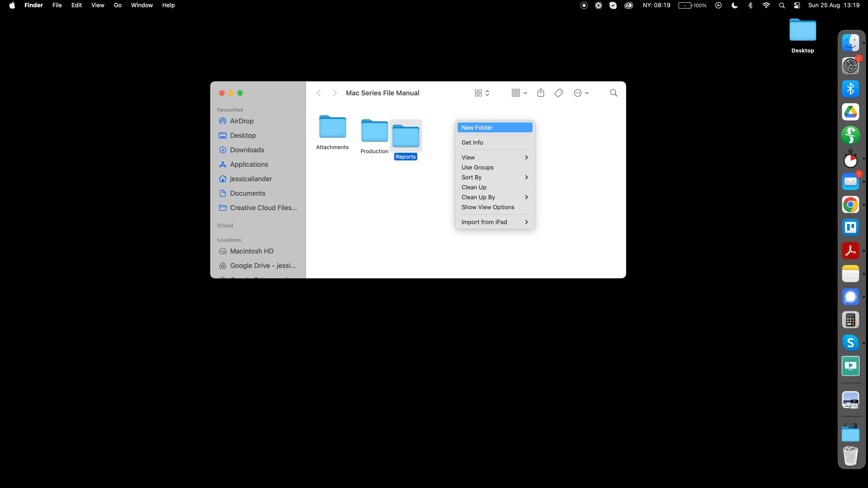The width and height of the screenshot is (868, 488).
Task: Open the group-by dropdown in toolbar
Action: (519, 93)
